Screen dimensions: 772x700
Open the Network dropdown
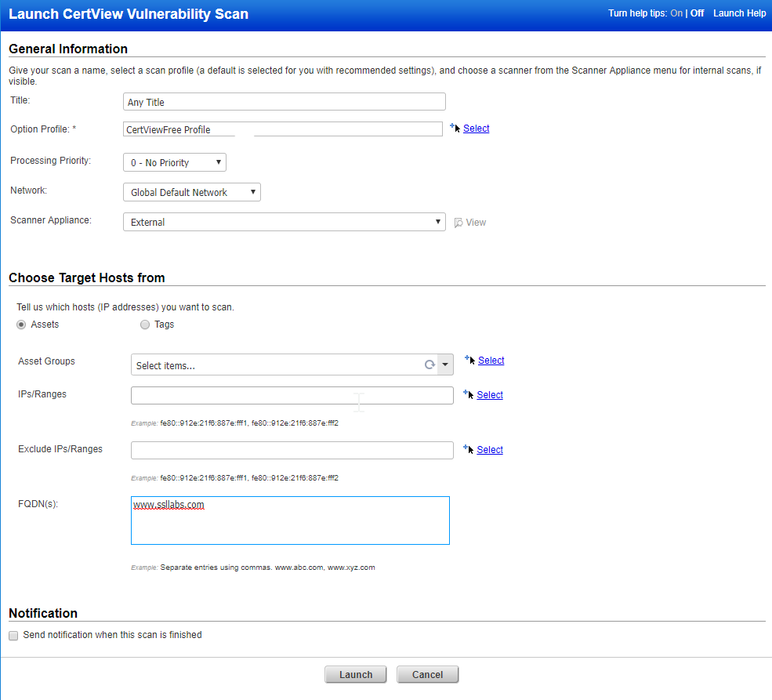click(252, 191)
